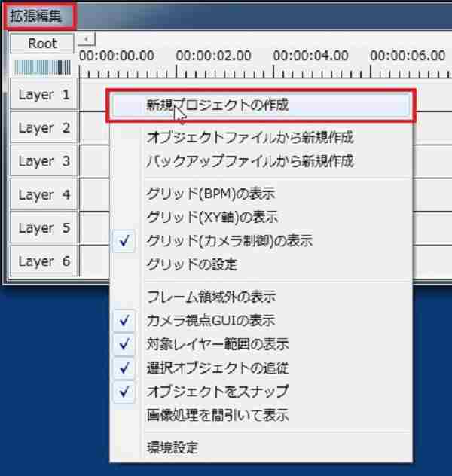Toggle グリッド(BPM)の表示 option
This screenshot has height=476, width=452.
point(261,194)
